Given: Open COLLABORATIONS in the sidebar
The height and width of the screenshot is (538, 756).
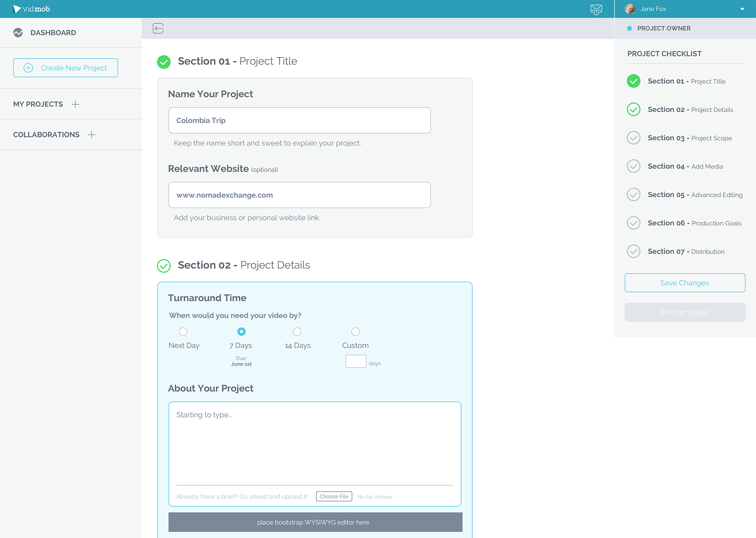Looking at the screenshot, I should click(x=46, y=135).
